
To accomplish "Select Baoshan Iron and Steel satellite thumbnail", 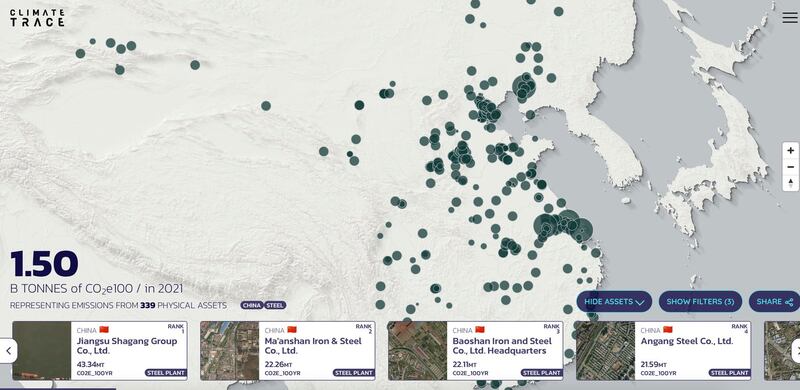I will pos(417,351).
